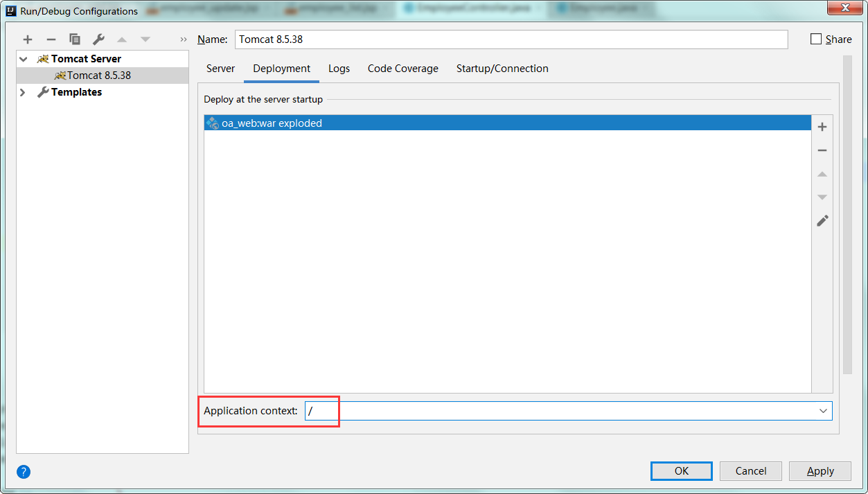Remove the selected deployment artifact

click(x=822, y=150)
